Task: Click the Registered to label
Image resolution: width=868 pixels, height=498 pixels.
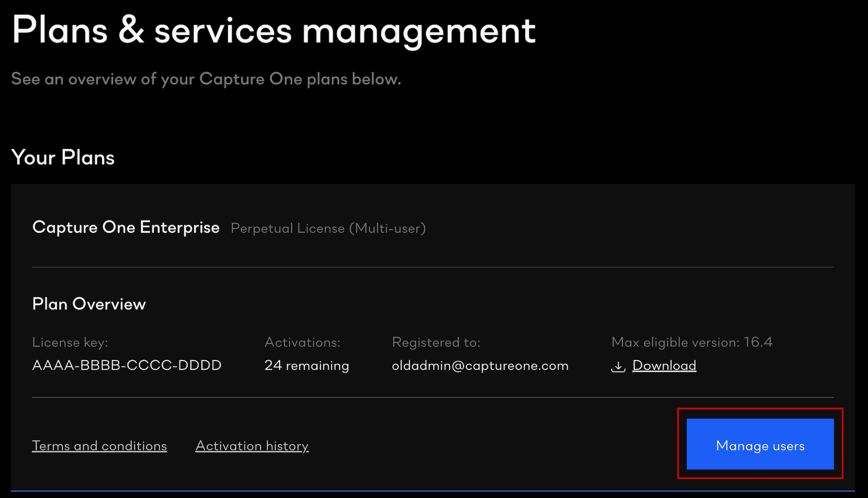Action: click(x=436, y=342)
